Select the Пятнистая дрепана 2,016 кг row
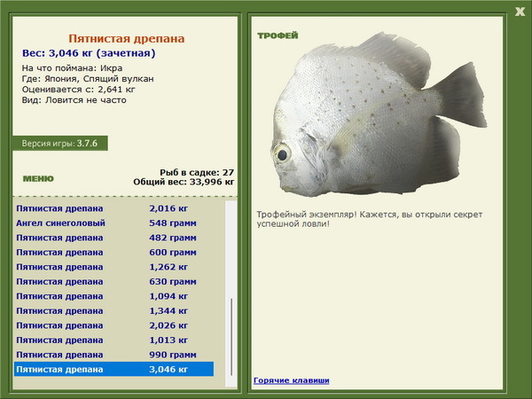532x399 pixels. point(113,208)
